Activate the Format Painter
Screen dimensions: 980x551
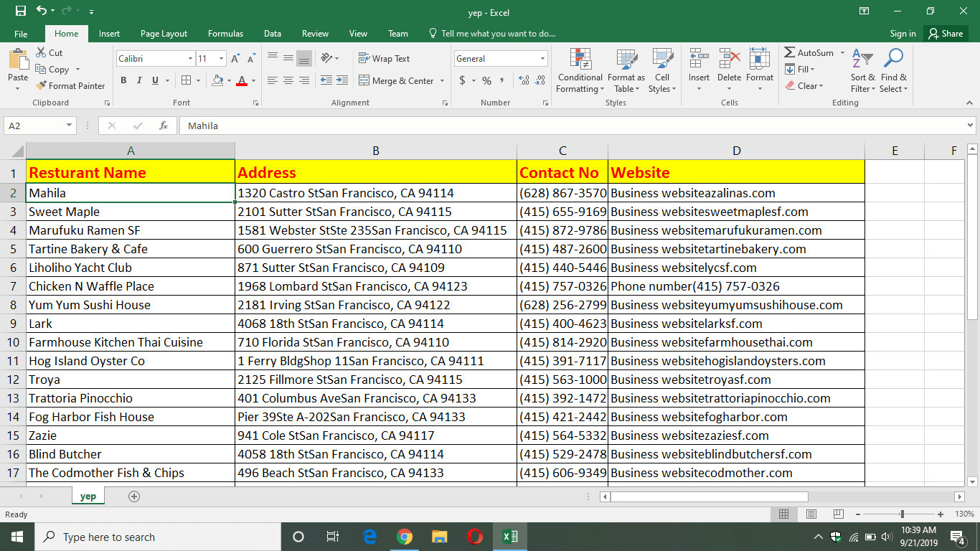[70, 85]
